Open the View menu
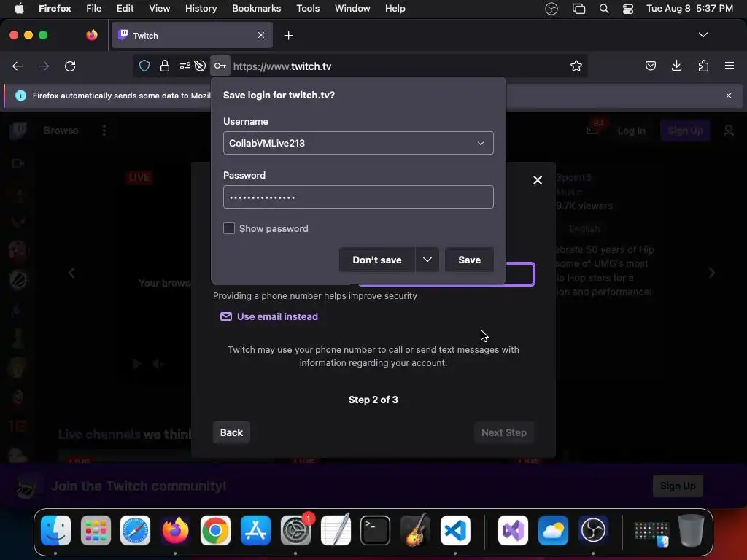The height and width of the screenshot is (560, 747). (159, 8)
